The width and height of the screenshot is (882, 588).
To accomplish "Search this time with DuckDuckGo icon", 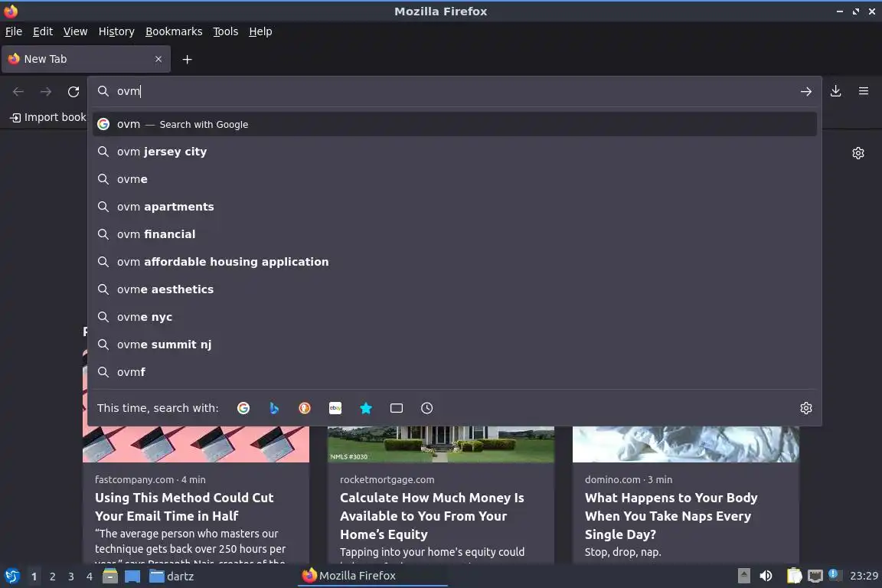I will (304, 408).
